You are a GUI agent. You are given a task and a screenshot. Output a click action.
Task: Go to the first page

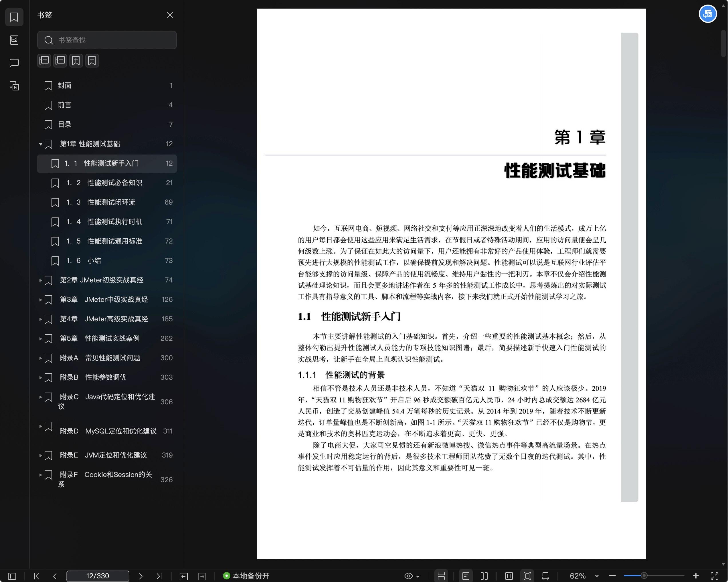pyautogui.click(x=37, y=576)
